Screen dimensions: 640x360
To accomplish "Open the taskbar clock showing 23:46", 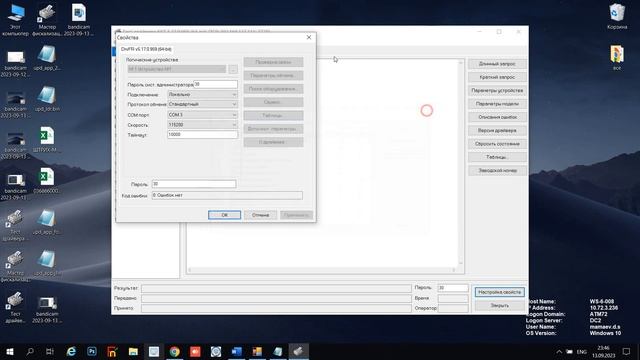I will (x=604, y=351).
